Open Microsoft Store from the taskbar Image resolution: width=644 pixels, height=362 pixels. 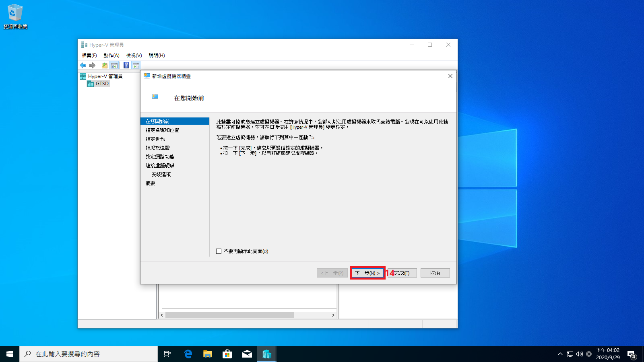(227, 354)
